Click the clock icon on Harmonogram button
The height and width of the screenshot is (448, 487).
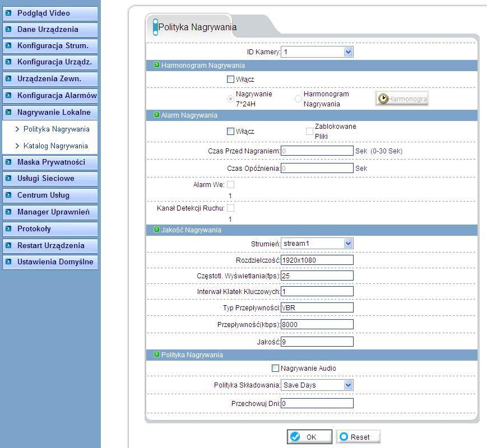coord(383,99)
